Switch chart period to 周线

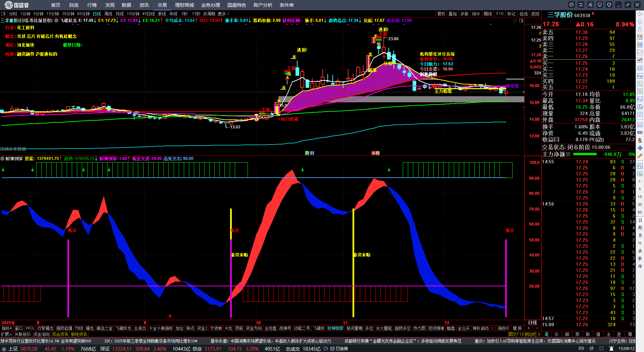pos(108,14)
